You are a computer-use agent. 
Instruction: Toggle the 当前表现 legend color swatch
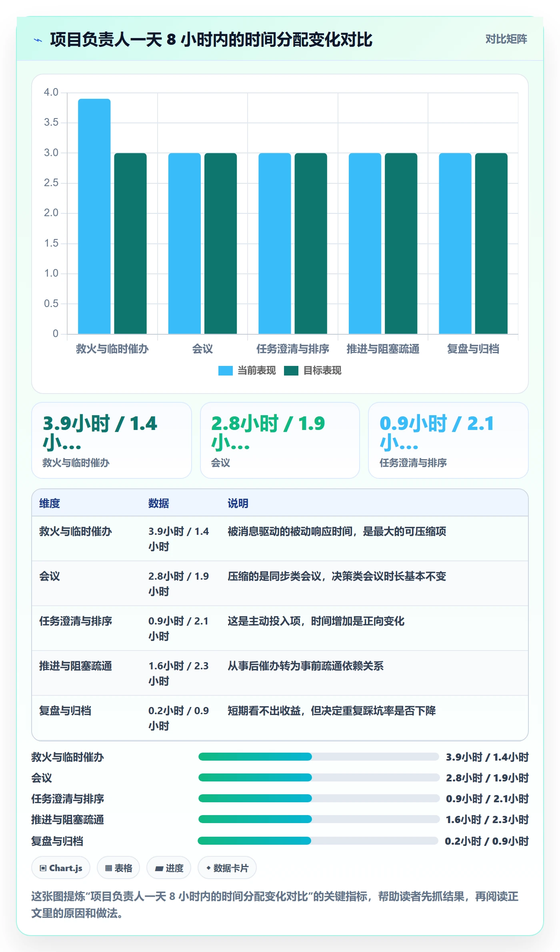[225, 371]
